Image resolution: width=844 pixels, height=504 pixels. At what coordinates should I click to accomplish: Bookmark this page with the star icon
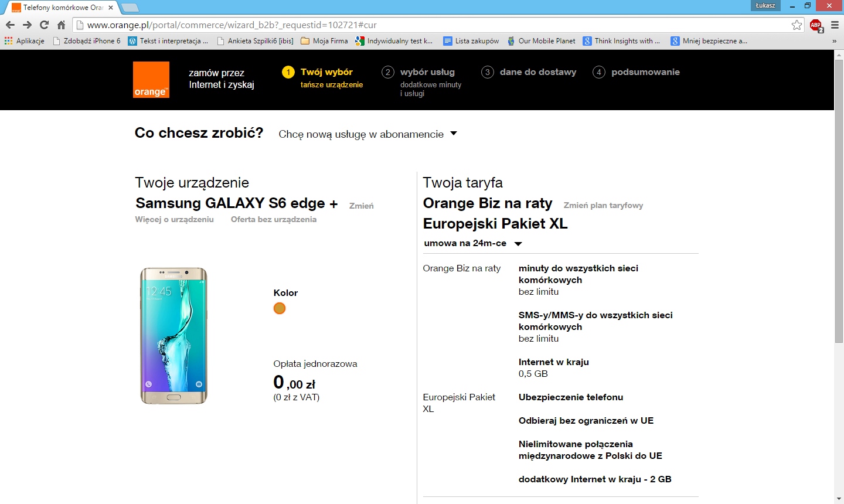[797, 25]
